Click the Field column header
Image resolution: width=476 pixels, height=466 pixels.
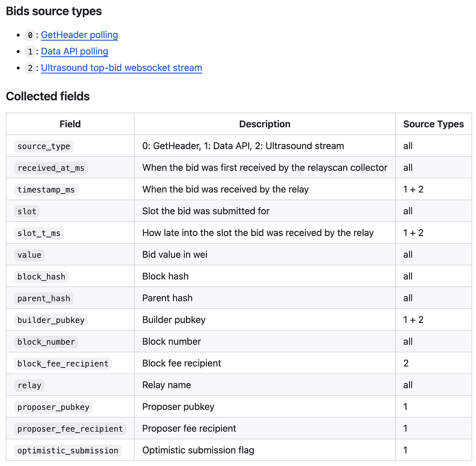click(70, 124)
